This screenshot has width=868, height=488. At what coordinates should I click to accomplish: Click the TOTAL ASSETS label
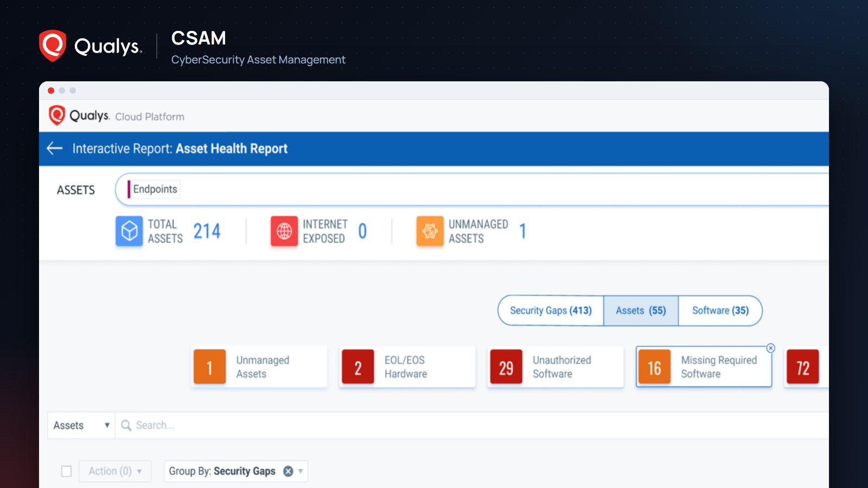(165, 231)
